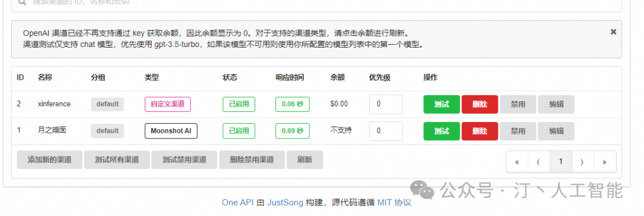This screenshot has width=644, height=216.
Task: Disable the xinference channel
Action: pos(518,104)
